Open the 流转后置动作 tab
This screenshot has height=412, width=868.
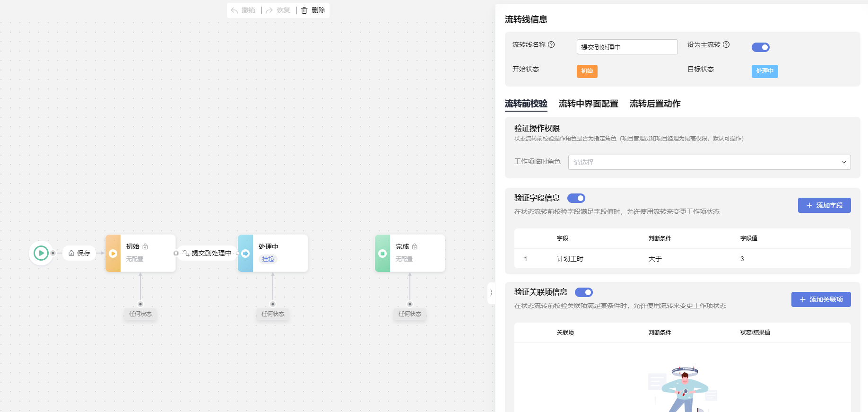pos(655,104)
